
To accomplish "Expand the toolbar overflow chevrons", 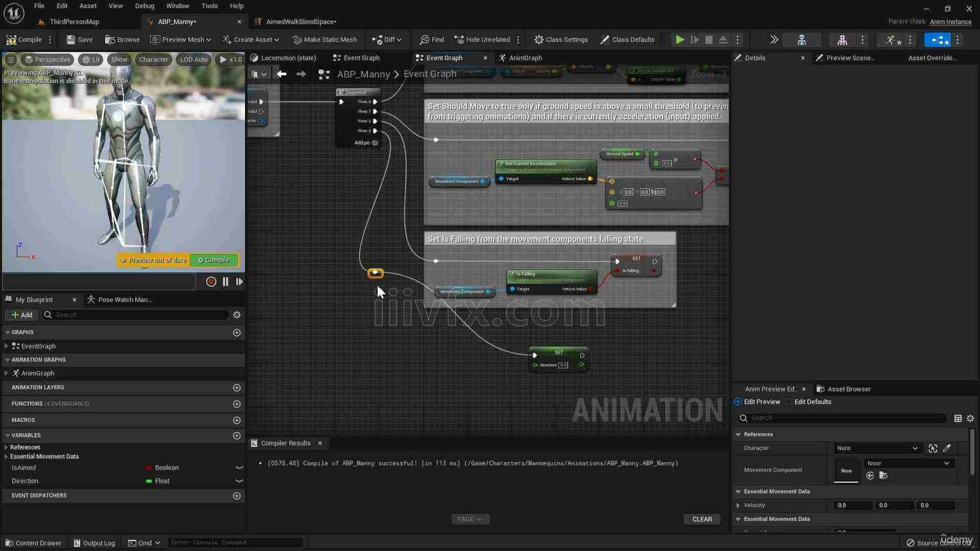I will [x=774, y=40].
